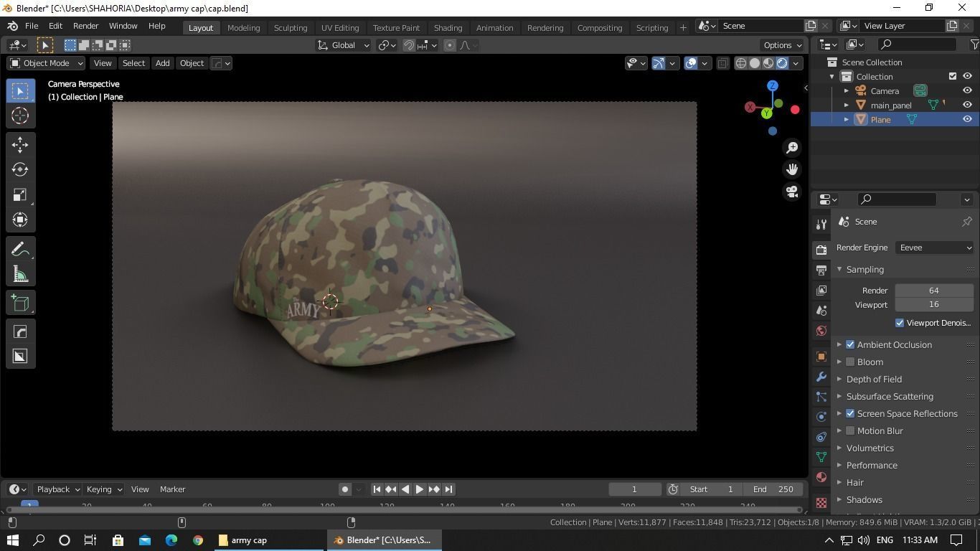Open the File menu
This screenshot has height=551, width=980.
click(x=32, y=26)
